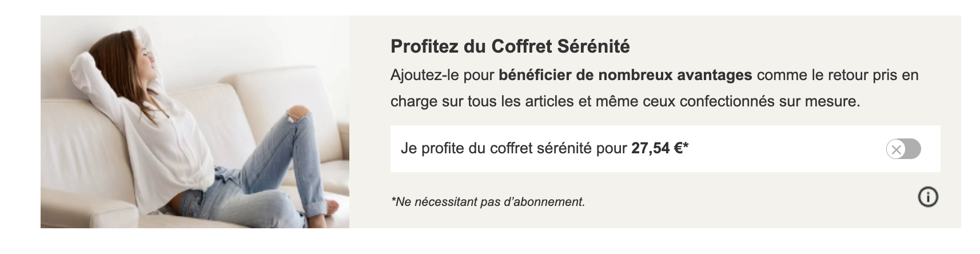
Task: Click the 'Je profite du coffret sérénité' label
Action: pos(515,149)
